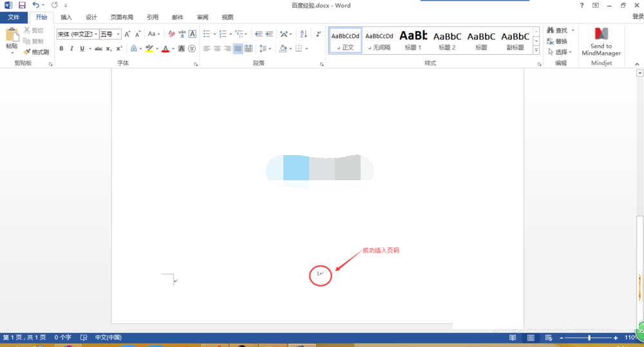Click 登录 to sign in
Image resolution: width=644 pixels, height=347 pixels.
point(637,17)
